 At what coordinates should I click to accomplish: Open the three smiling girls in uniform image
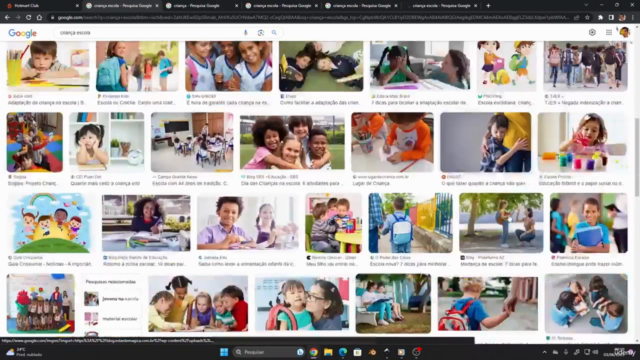[229, 66]
